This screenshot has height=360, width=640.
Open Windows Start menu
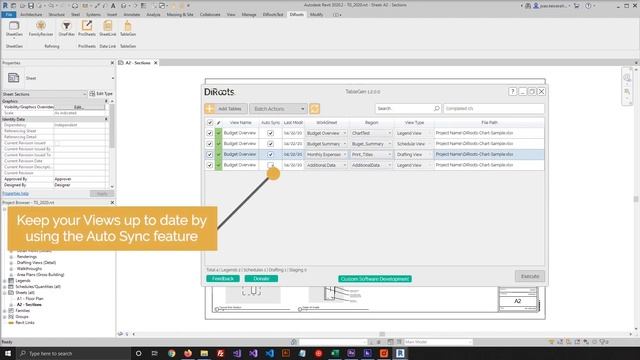pos(8,353)
